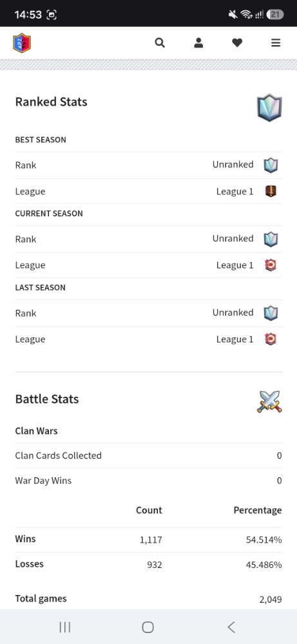
Task: Tap Best Season League 1 brown badge
Action: pos(271,191)
